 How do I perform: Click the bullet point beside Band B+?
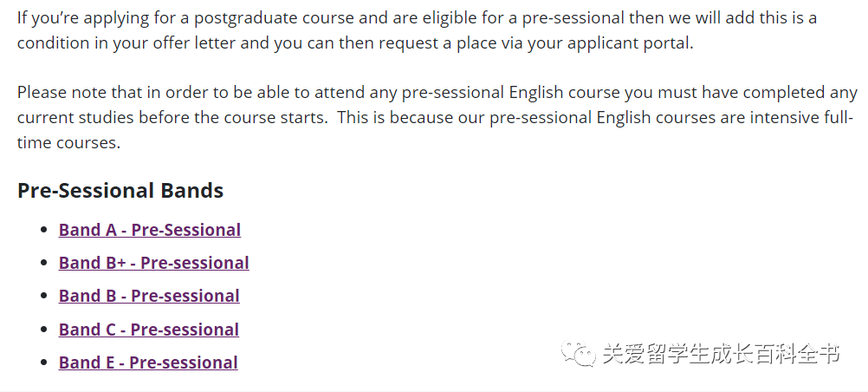[44, 263]
